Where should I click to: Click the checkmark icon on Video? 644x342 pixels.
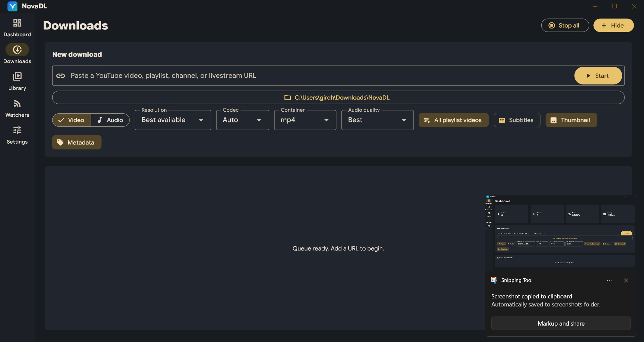click(x=61, y=120)
